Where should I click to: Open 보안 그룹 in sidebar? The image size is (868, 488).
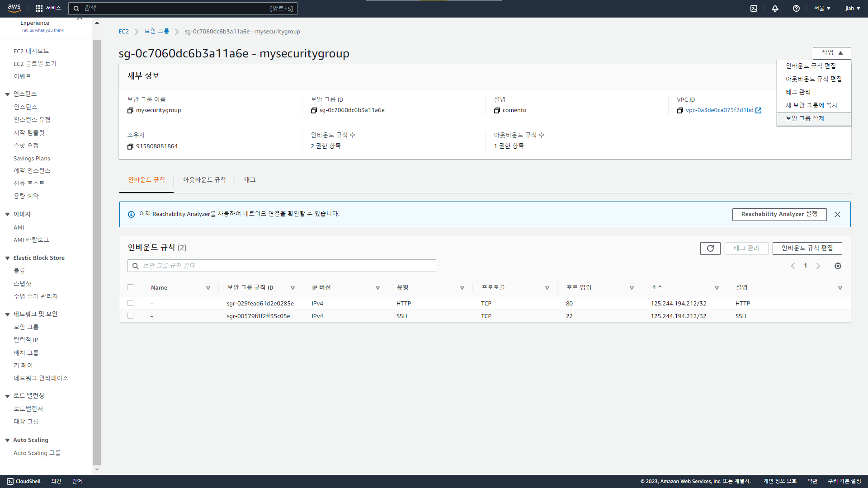tap(26, 327)
